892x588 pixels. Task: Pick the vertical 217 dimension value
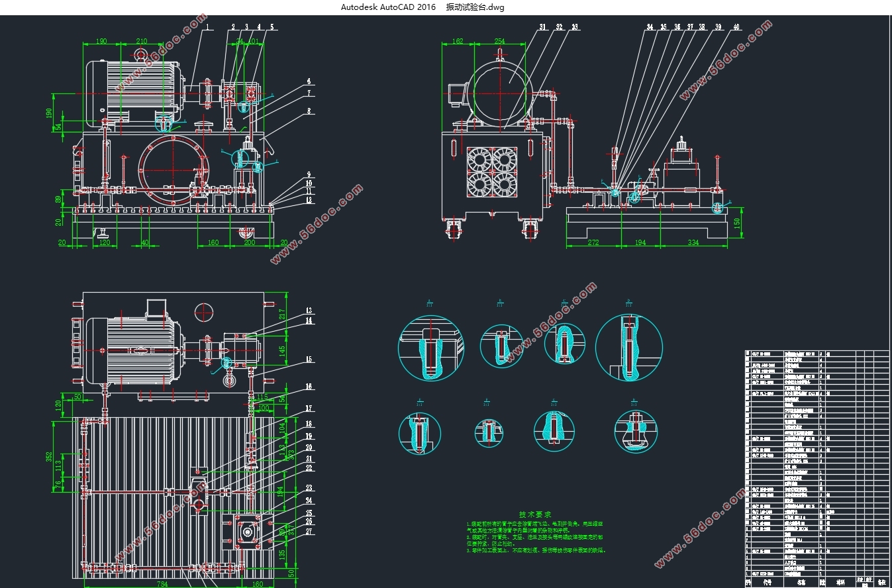point(282,315)
